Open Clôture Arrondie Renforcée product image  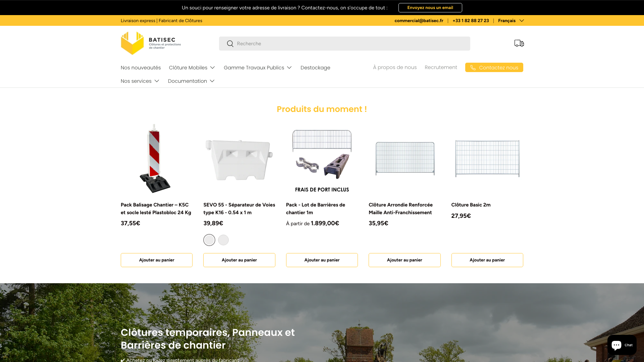coord(405,159)
